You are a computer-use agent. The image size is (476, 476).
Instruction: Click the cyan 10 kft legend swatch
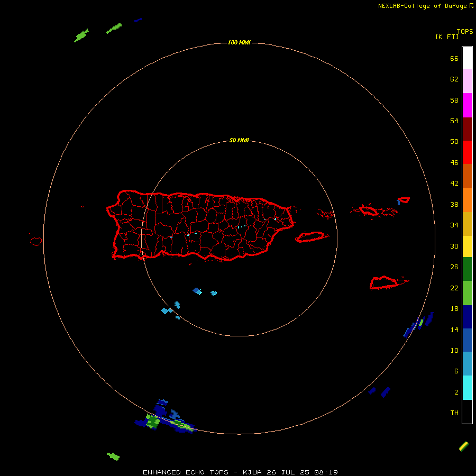(x=467, y=387)
